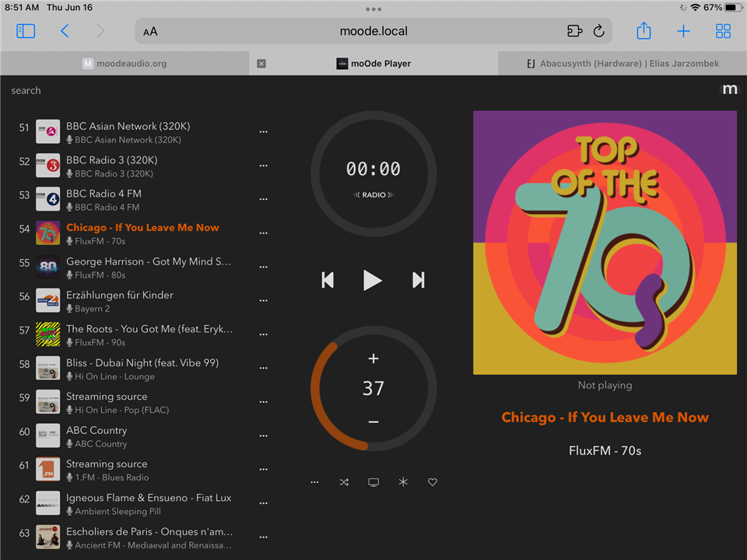Toggle shuffle random playback
Screen dimensions: 747x560
coord(344,482)
